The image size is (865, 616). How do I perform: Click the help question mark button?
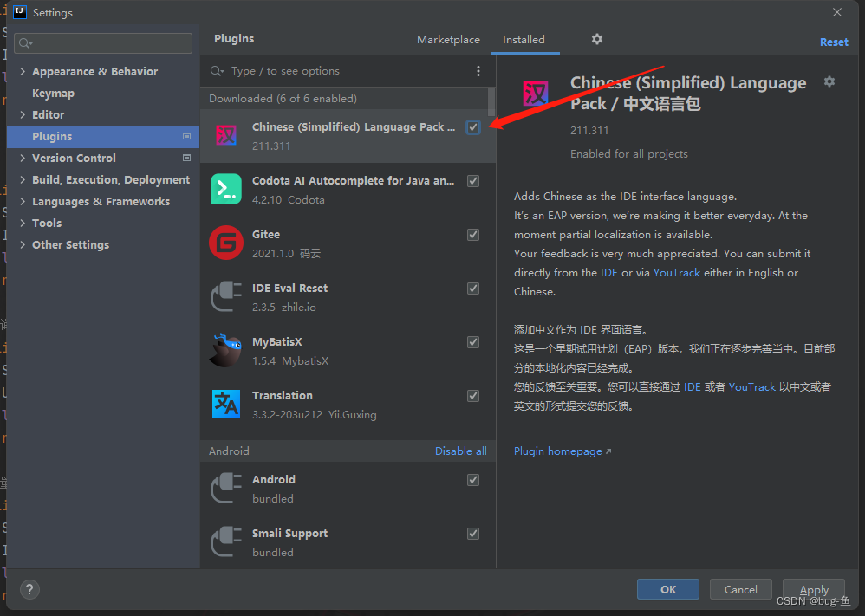(x=29, y=589)
